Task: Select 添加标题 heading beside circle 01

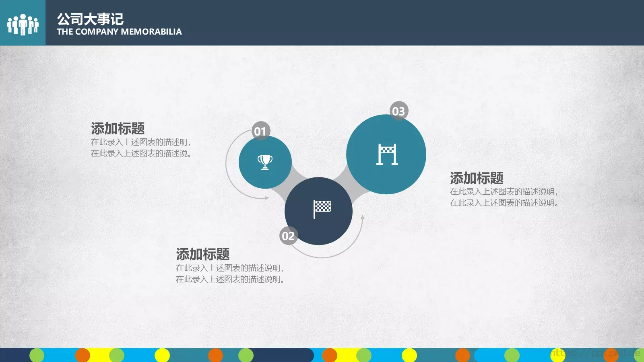Action: (118, 129)
